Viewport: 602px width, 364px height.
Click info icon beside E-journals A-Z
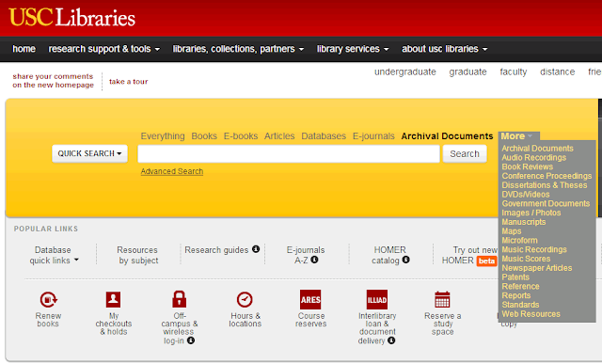coord(314,260)
